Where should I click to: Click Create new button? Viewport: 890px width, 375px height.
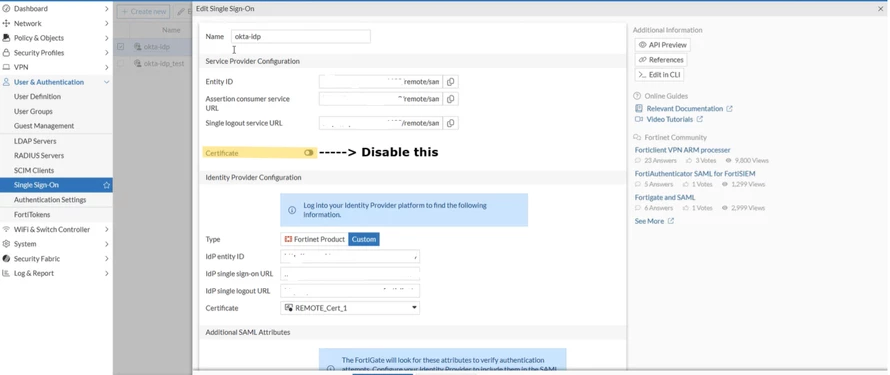[x=144, y=11]
